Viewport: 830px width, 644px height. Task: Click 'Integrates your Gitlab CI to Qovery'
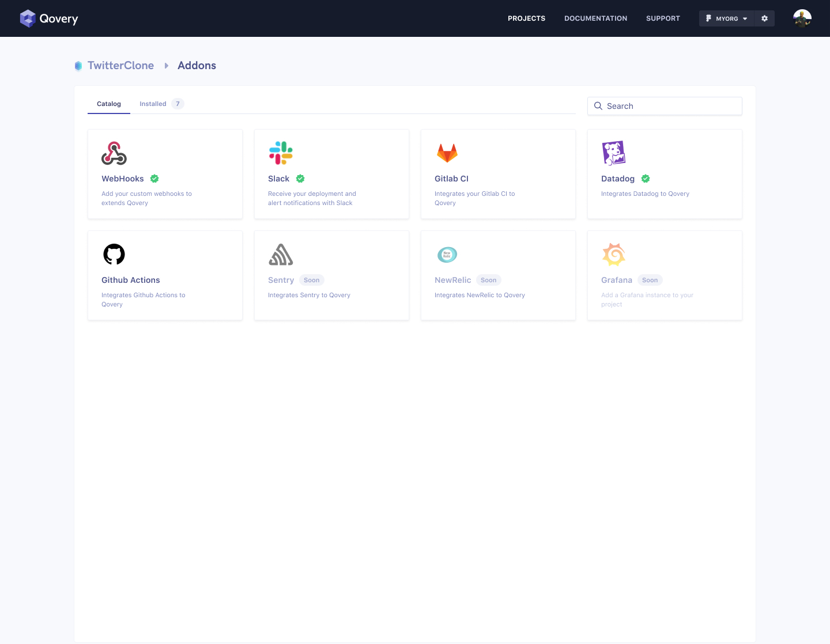pyautogui.click(x=475, y=198)
